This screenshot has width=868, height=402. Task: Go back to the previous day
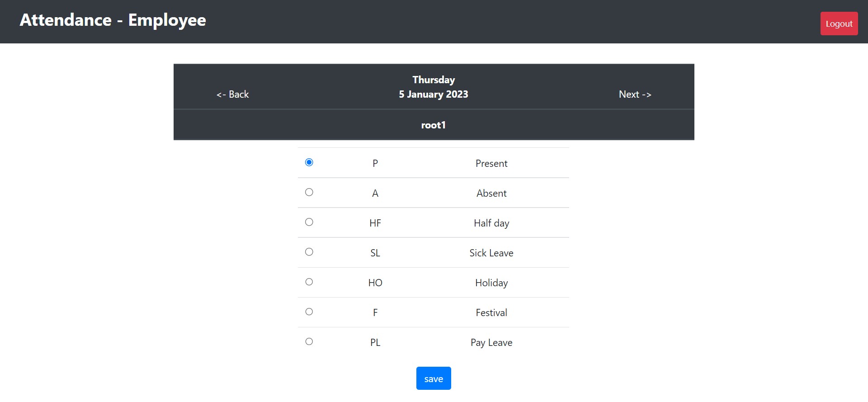(232, 94)
